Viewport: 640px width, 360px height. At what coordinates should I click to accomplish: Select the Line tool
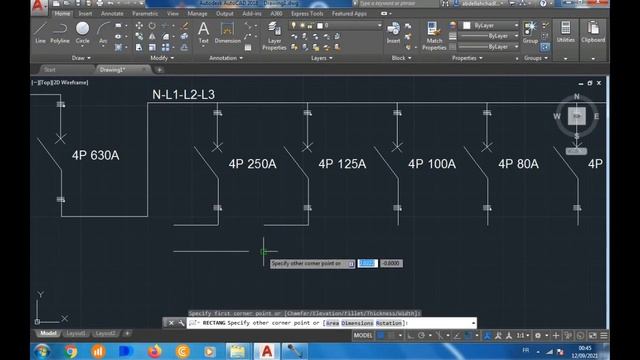[40, 33]
